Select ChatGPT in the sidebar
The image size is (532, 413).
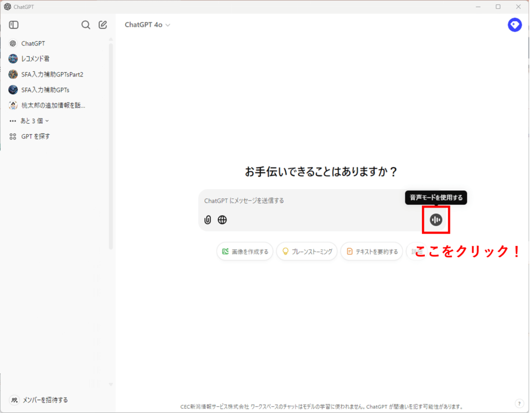(x=33, y=44)
